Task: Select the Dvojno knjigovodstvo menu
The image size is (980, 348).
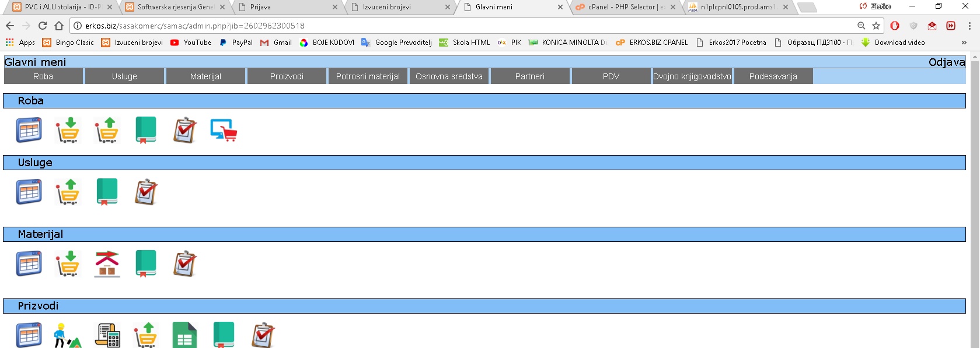Action: 692,76
